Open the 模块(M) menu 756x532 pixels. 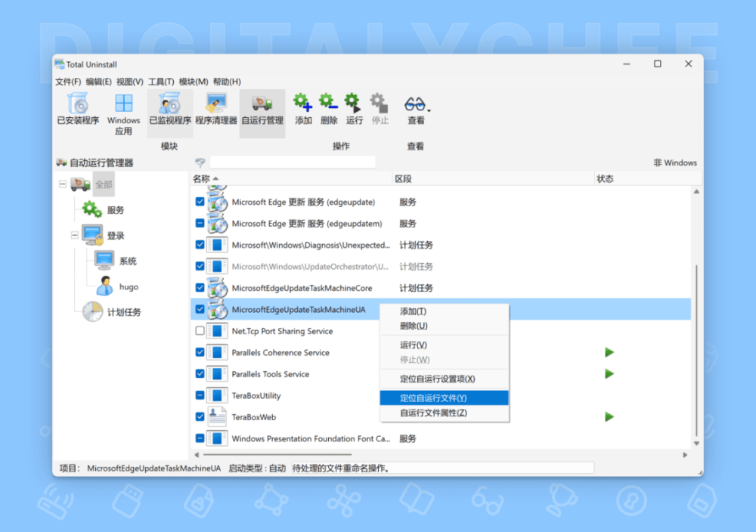(194, 82)
